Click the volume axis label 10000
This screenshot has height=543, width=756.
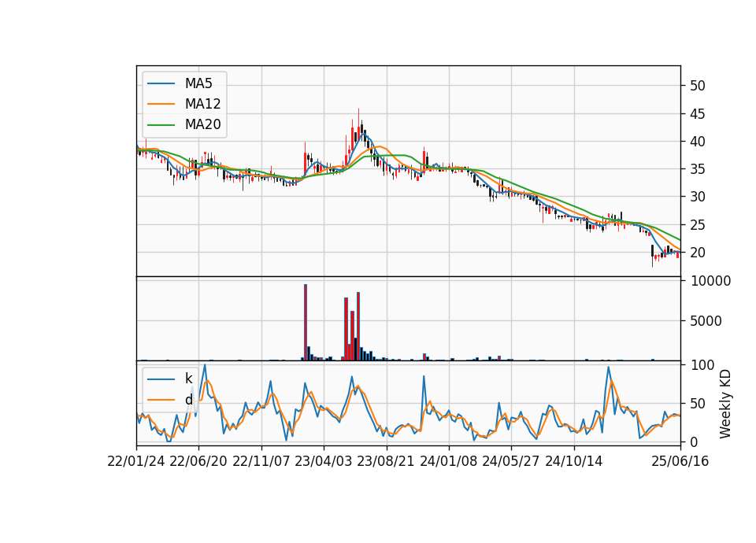710,281
